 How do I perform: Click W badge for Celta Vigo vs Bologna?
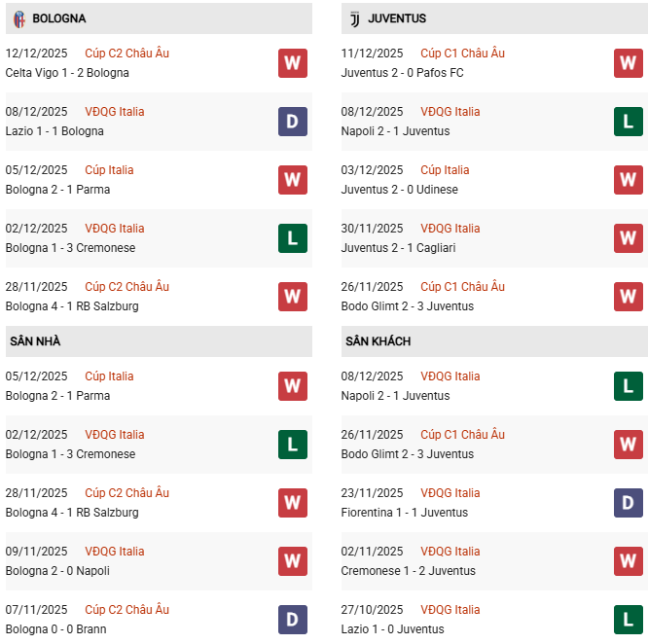293,63
